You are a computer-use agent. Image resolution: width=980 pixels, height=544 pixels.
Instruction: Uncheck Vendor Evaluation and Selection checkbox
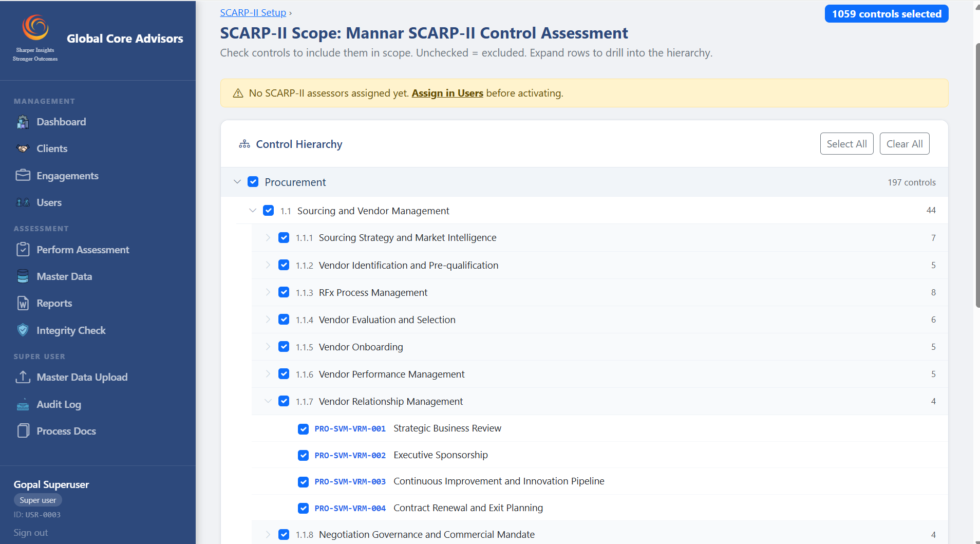click(284, 320)
